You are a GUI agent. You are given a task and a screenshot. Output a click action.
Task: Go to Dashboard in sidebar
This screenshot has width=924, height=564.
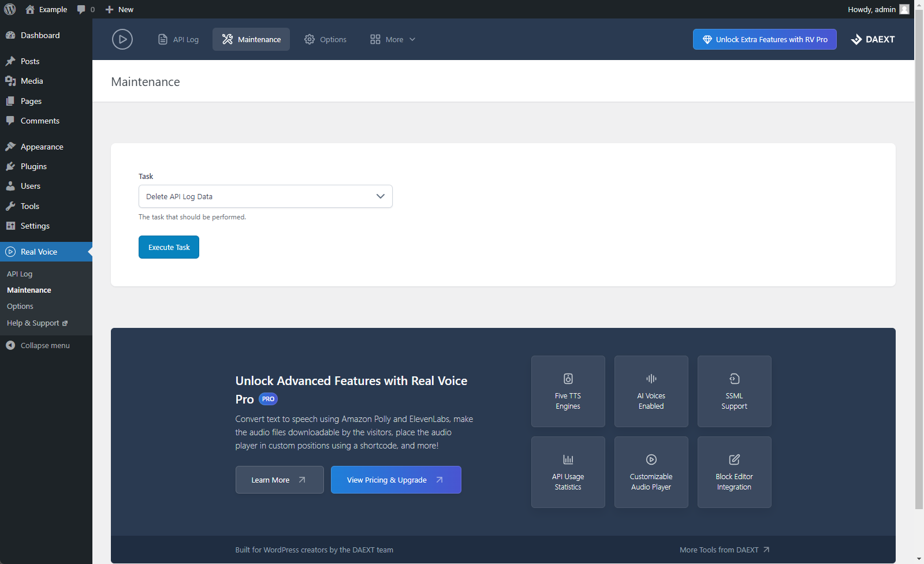(46, 35)
